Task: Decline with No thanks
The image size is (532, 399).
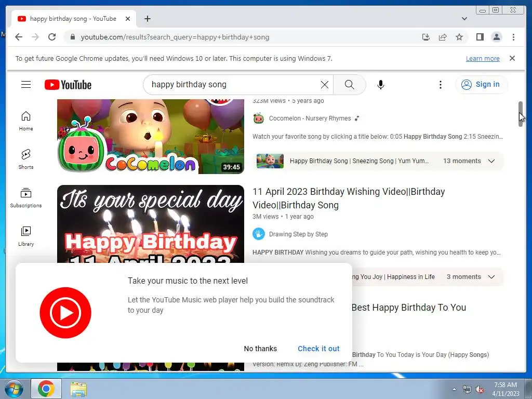Action: point(260,349)
